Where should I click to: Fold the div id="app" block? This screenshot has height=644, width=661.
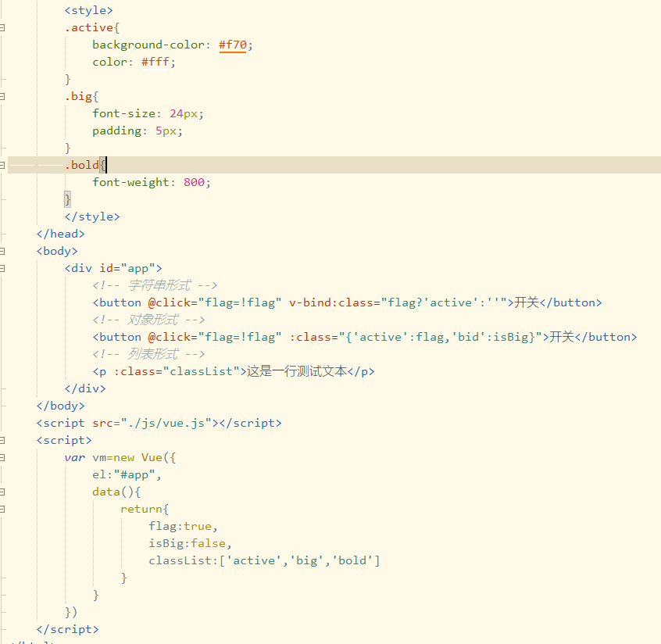[x=2, y=268]
